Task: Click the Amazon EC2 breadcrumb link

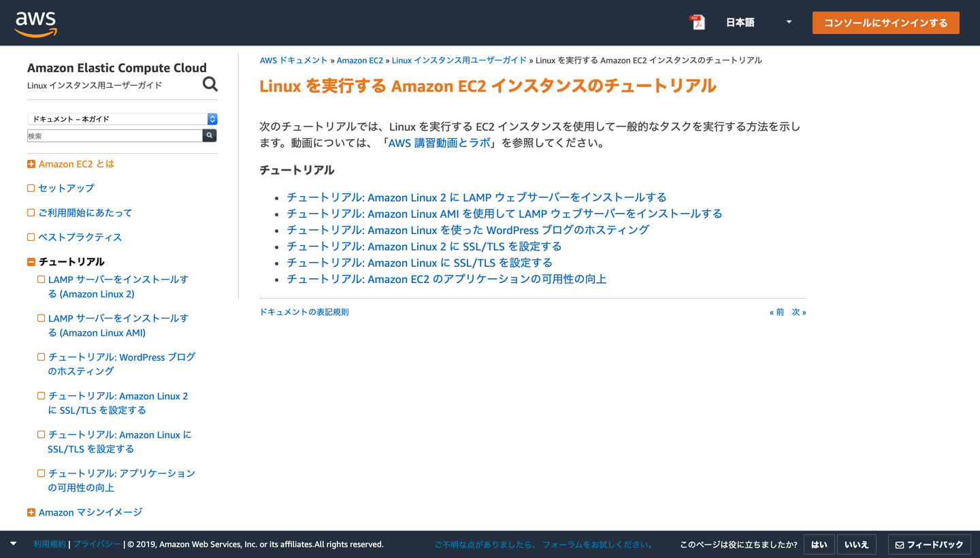Action: (x=360, y=61)
